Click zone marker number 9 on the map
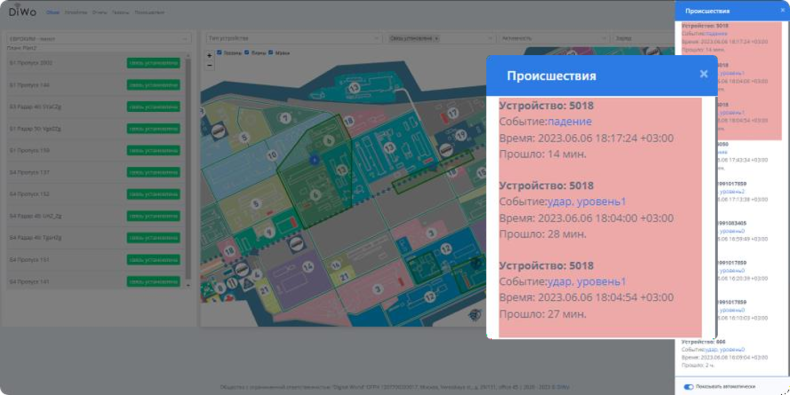The height and width of the screenshot is (395, 790). tap(269, 232)
